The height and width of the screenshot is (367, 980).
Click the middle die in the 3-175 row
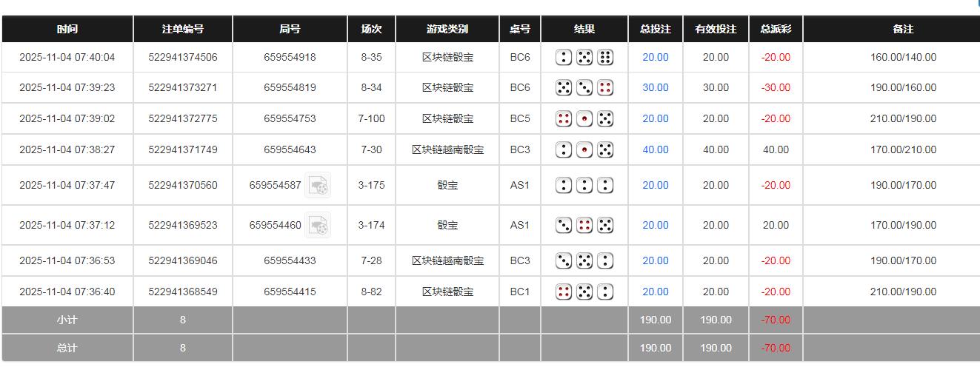(x=584, y=185)
